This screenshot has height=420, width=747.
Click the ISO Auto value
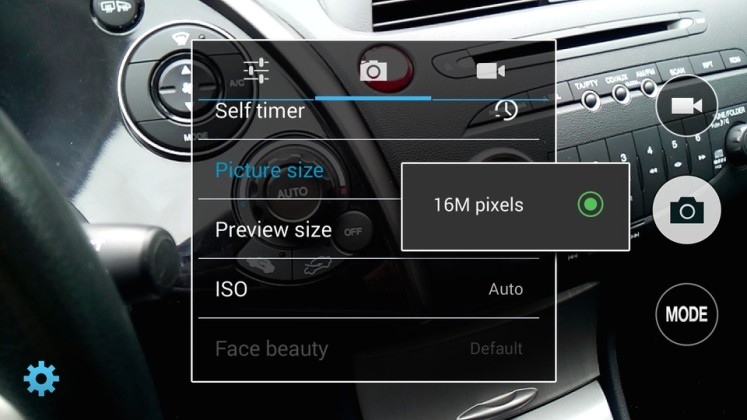pyautogui.click(x=505, y=289)
